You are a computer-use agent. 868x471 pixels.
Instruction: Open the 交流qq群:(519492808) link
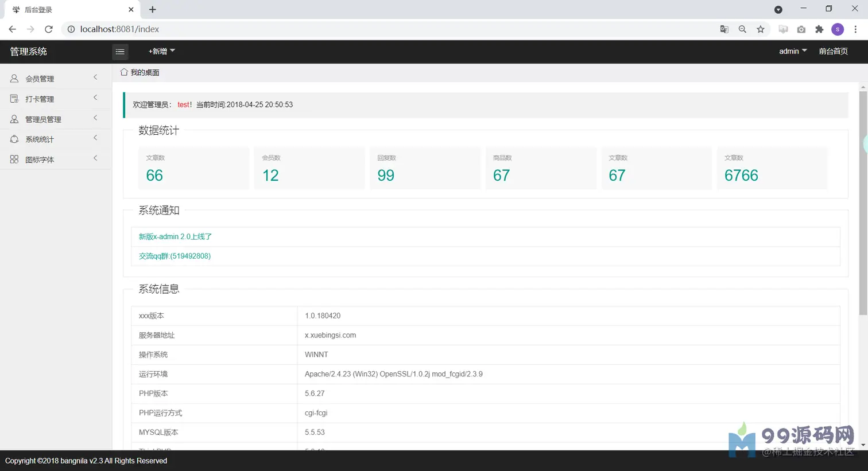tap(175, 256)
